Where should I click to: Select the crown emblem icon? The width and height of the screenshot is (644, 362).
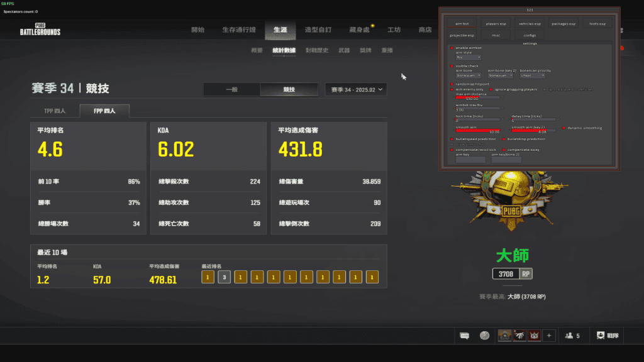coord(534,336)
